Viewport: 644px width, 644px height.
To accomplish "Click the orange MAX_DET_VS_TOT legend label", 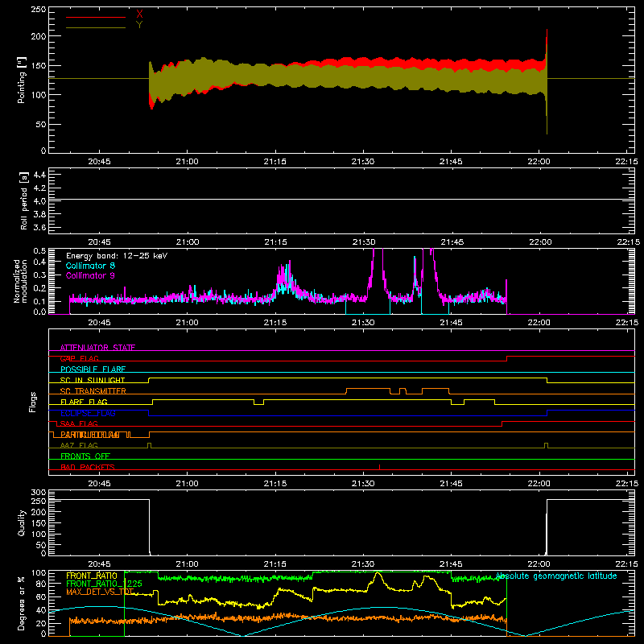I will [100, 592].
